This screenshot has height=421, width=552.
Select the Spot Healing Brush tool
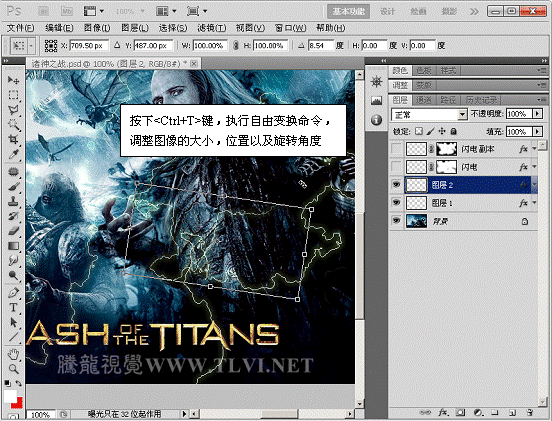(x=13, y=171)
